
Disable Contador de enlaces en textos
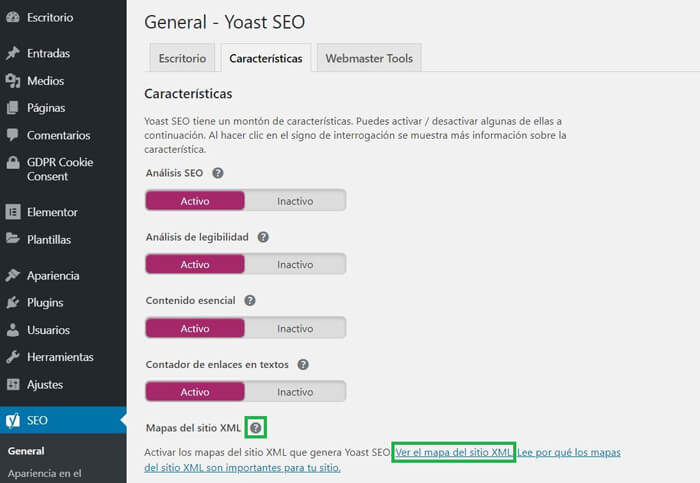[295, 392]
